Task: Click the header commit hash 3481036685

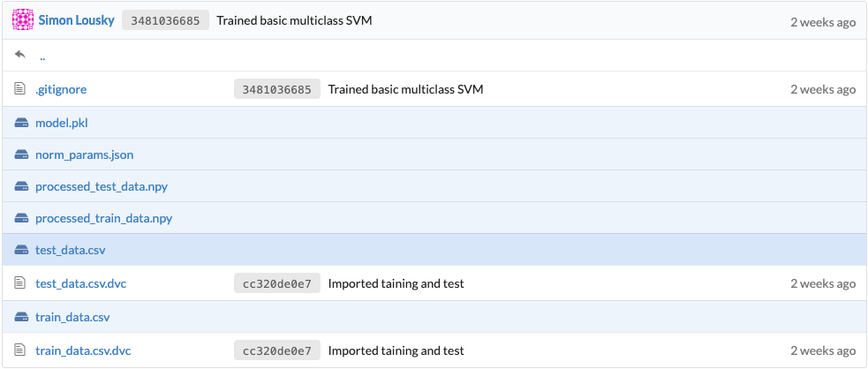Action: 165,19
